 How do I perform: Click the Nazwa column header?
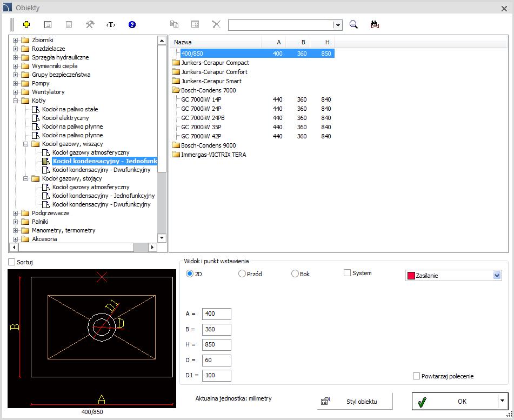coord(215,42)
